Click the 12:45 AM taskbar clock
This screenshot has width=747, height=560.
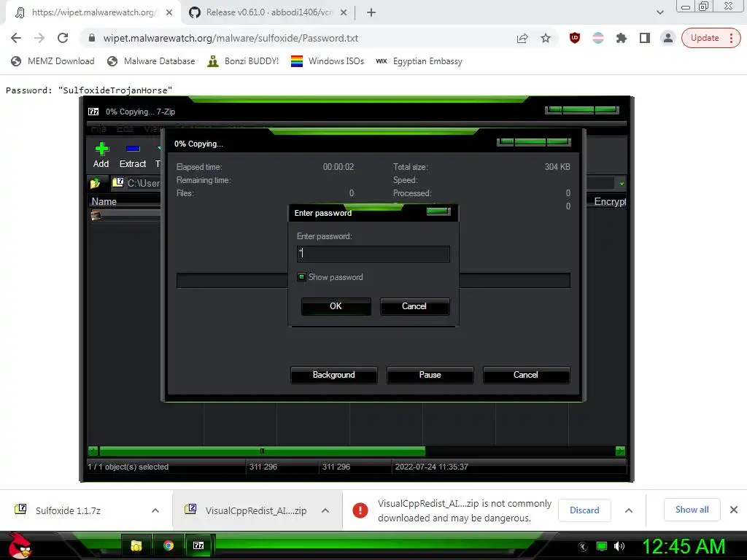[684, 546]
